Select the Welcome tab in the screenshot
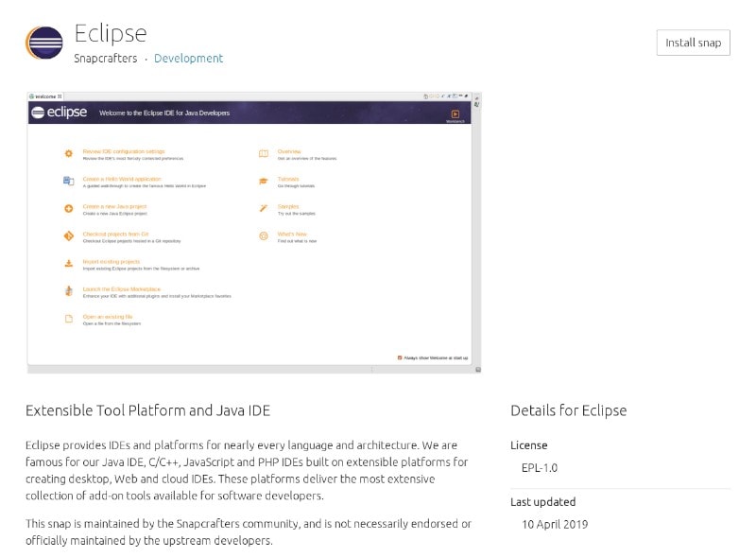Image resolution: width=756 pixels, height=557 pixels. (x=45, y=96)
